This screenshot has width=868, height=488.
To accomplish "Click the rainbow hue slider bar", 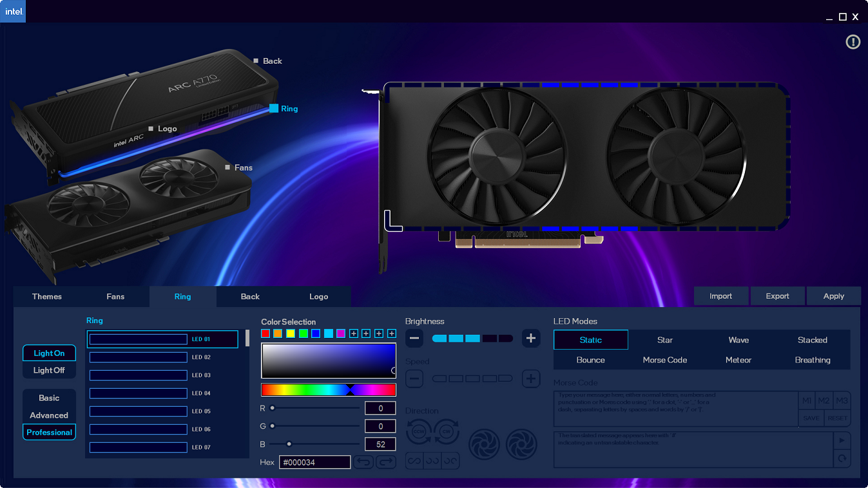I will click(x=329, y=389).
